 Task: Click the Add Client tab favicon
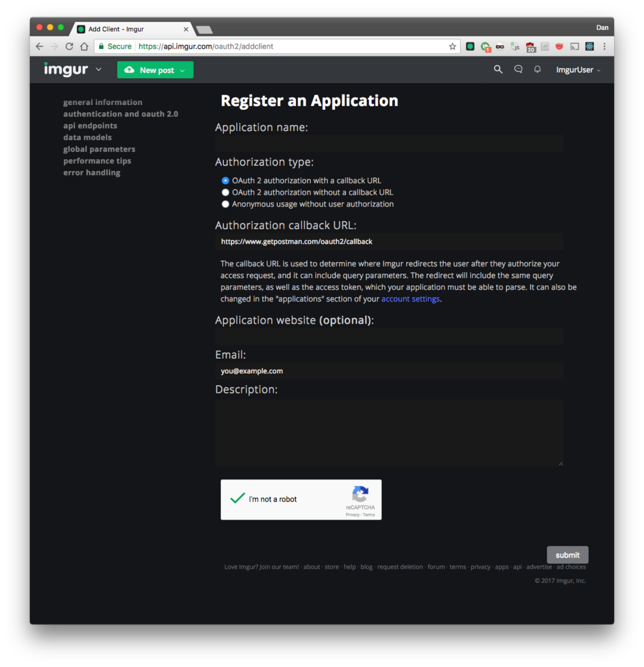[81, 29]
